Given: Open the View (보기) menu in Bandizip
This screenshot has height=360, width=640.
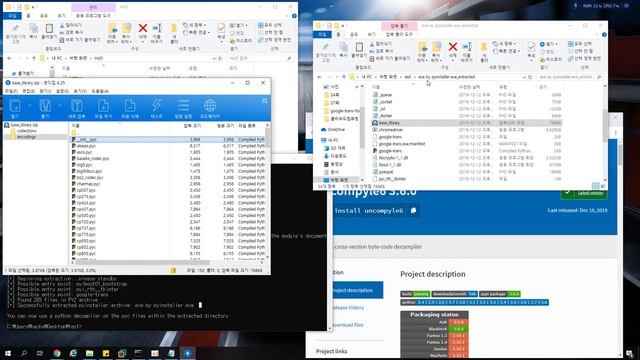Looking at the screenshot, I should (80, 91).
